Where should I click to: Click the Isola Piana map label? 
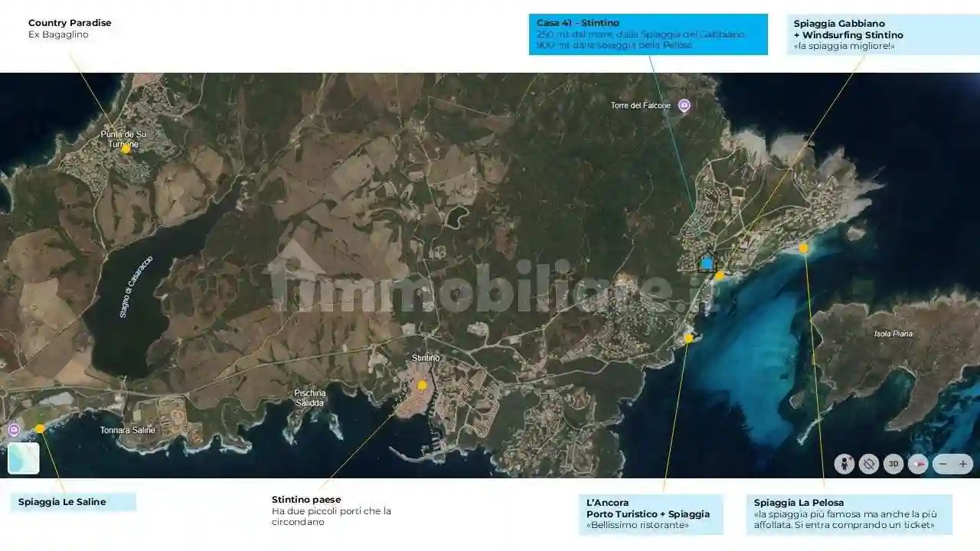tap(893, 334)
